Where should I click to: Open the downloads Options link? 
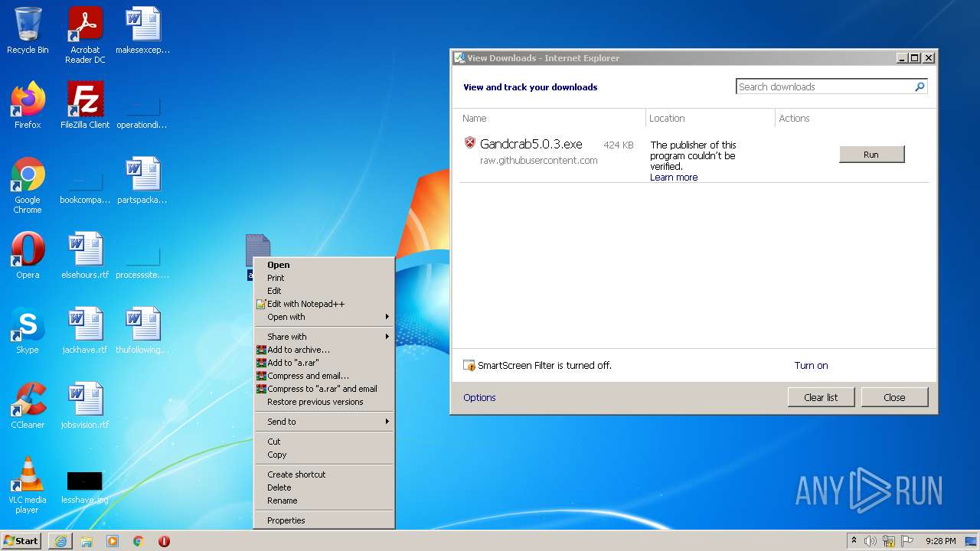pos(479,398)
